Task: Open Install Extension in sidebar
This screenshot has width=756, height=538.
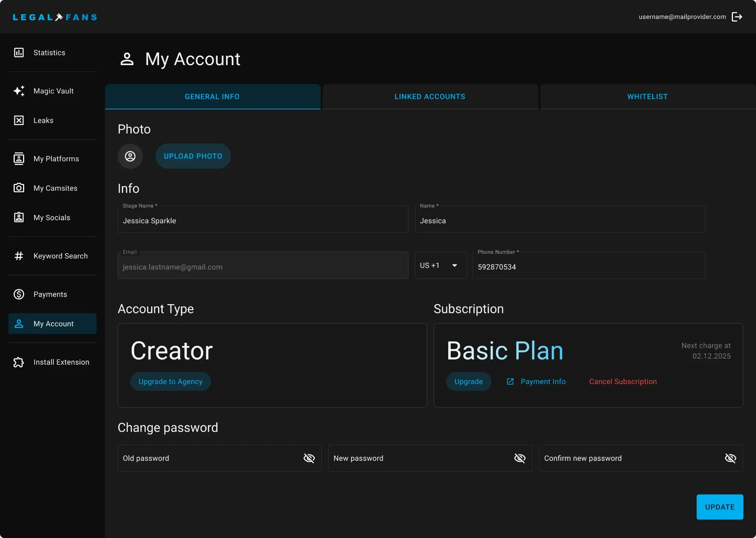Action: point(52,362)
